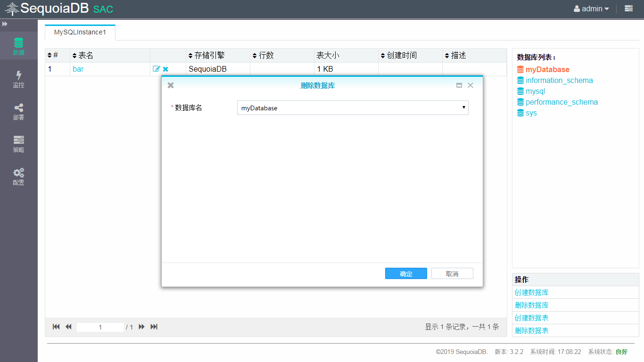Click the page number input field
644x362 pixels.
[100, 327]
